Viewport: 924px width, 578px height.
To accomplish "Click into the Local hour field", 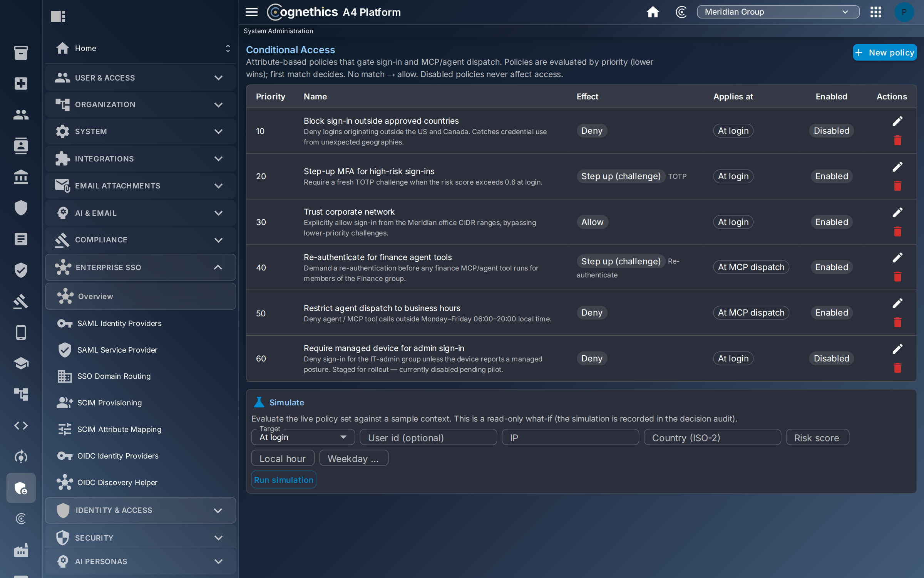I will [x=283, y=458].
